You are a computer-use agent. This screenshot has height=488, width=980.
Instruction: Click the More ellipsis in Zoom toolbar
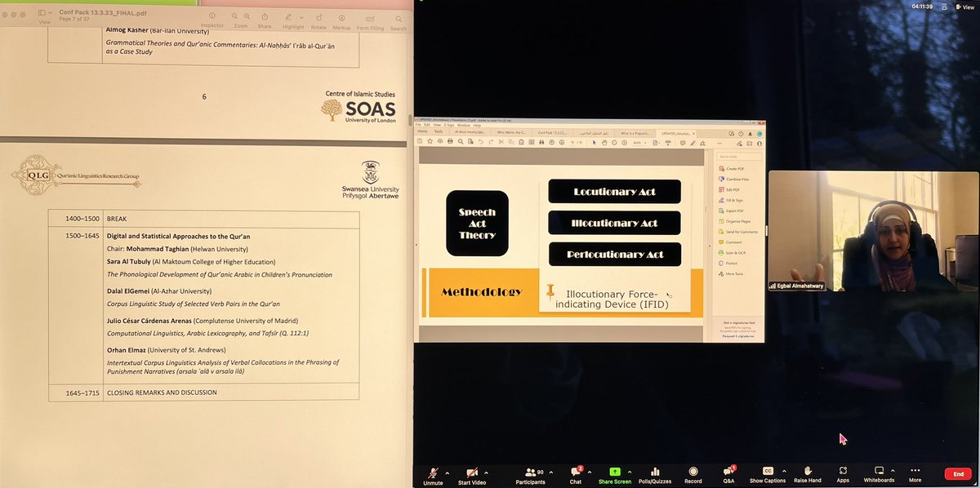[x=915, y=474]
